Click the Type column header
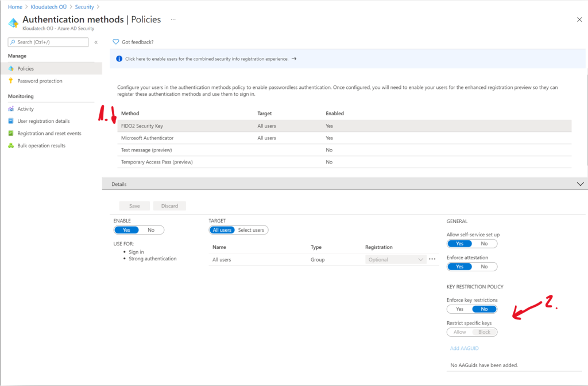588x386 pixels. [x=316, y=247]
